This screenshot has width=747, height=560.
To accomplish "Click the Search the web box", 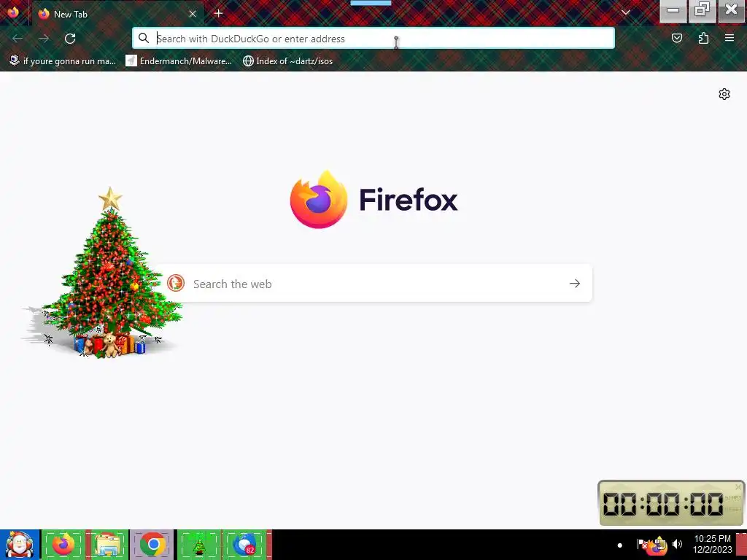I will (374, 284).
